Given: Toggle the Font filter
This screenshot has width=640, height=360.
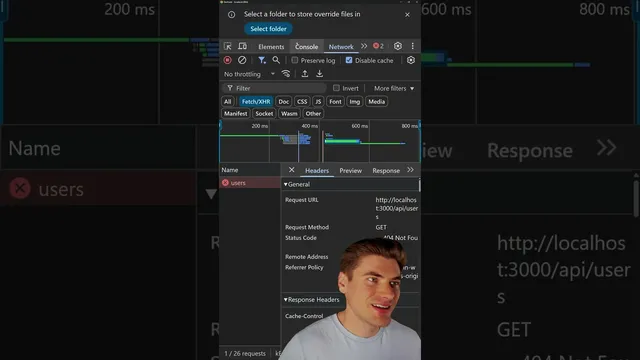Looking at the screenshot, I should (336, 102).
